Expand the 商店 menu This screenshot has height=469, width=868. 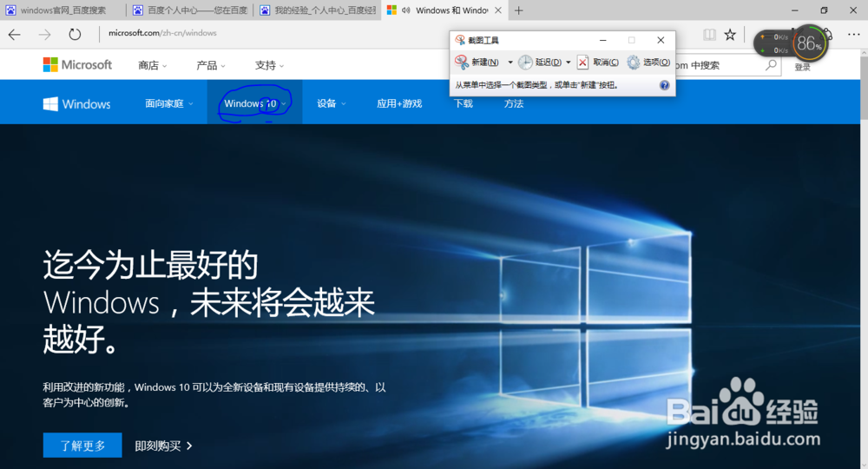click(x=152, y=65)
